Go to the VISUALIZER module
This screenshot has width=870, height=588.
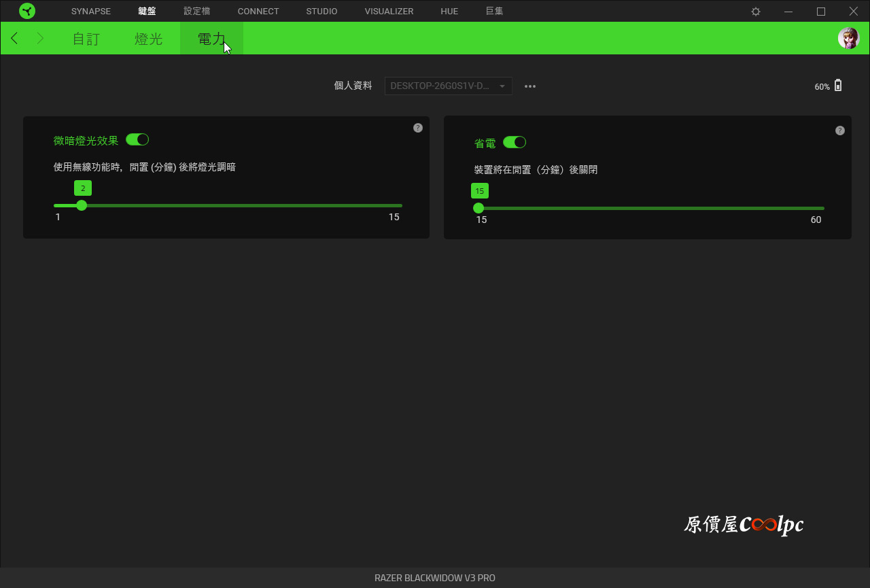pos(389,12)
